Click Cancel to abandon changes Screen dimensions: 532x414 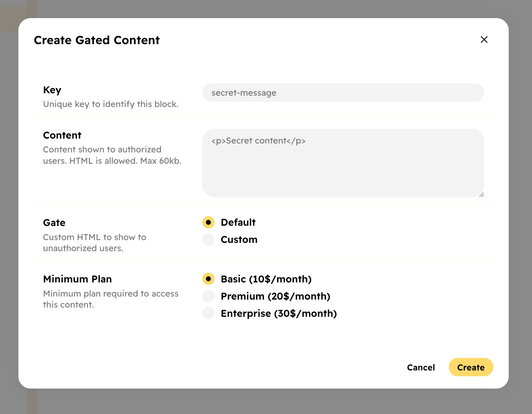pyautogui.click(x=421, y=367)
